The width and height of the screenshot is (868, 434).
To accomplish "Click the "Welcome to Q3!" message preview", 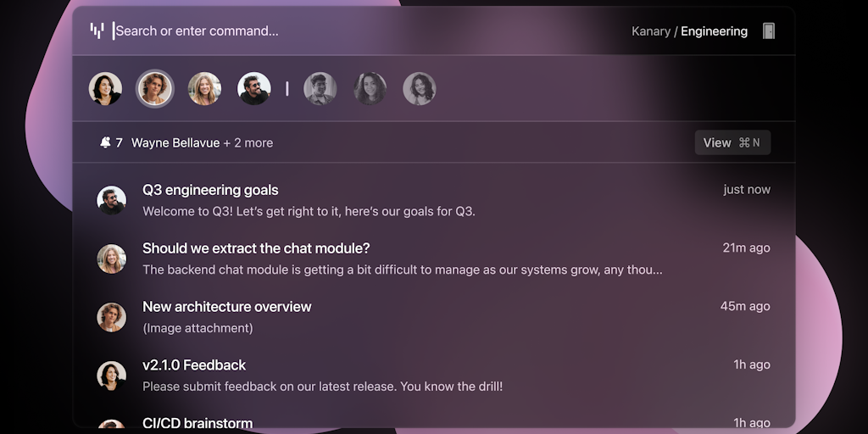I will [309, 211].
